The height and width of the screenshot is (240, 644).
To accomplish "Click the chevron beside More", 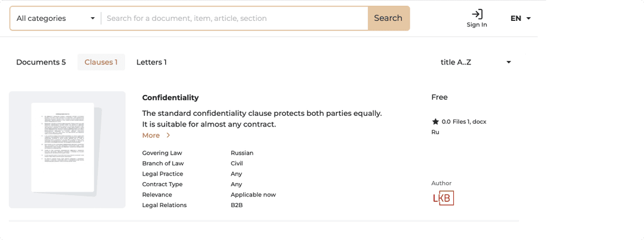I will coord(168,136).
